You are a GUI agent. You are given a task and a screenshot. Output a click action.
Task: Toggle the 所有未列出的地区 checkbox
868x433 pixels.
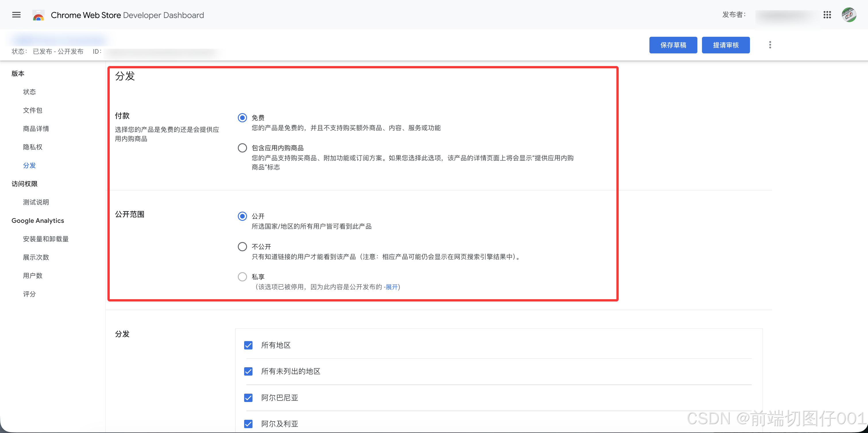pos(248,371)
